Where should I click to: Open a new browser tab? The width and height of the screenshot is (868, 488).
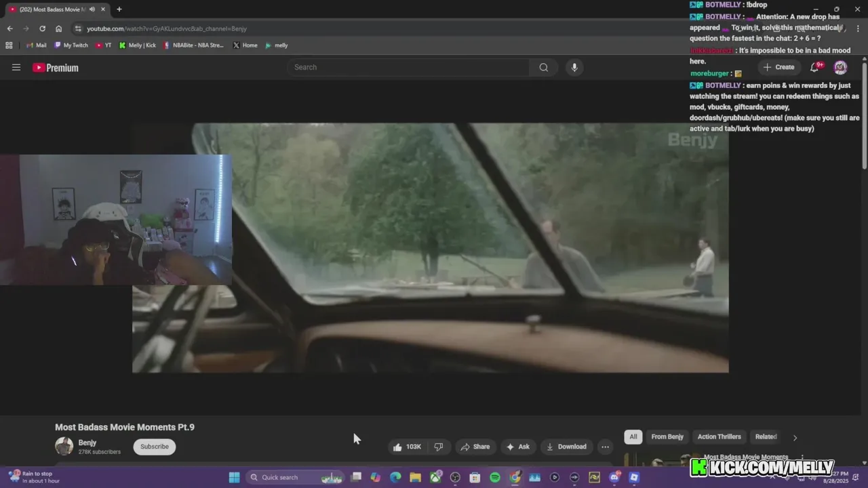[x=119, y=9]
